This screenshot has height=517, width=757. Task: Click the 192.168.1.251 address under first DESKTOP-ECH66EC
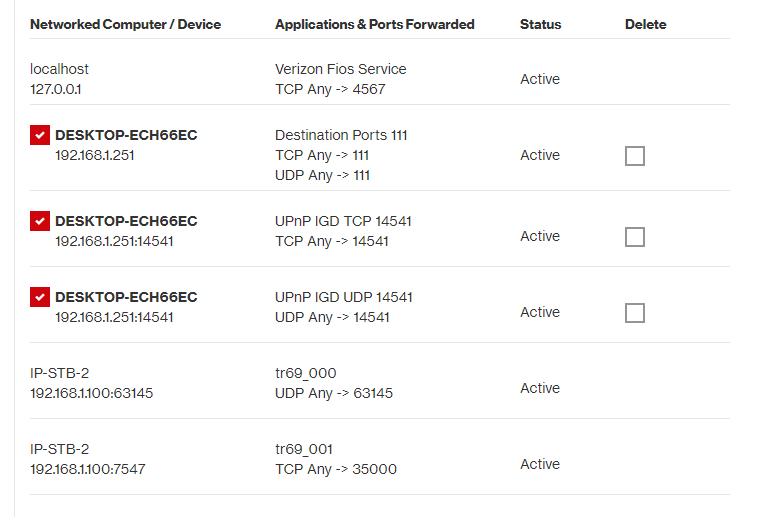click(x=95, y=155)
